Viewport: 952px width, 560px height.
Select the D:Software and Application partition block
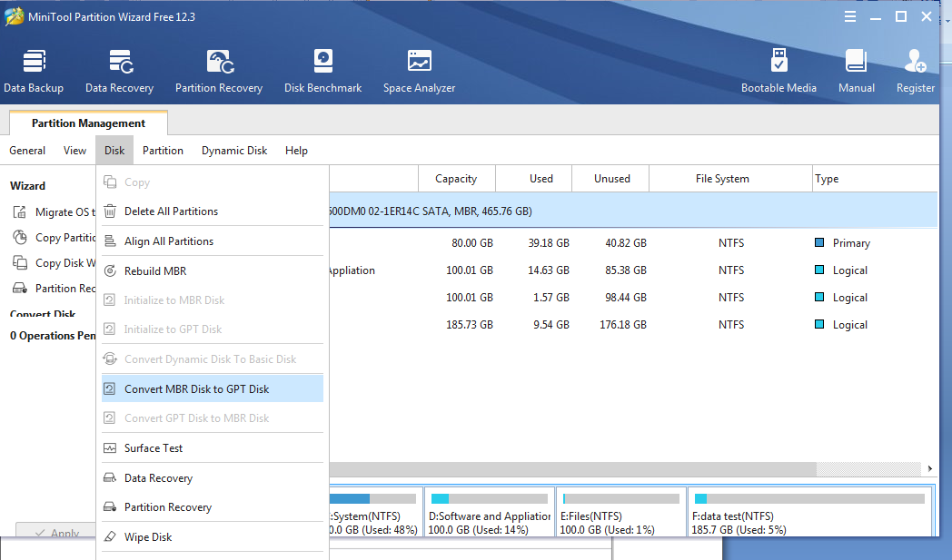(x=490, y=512)
